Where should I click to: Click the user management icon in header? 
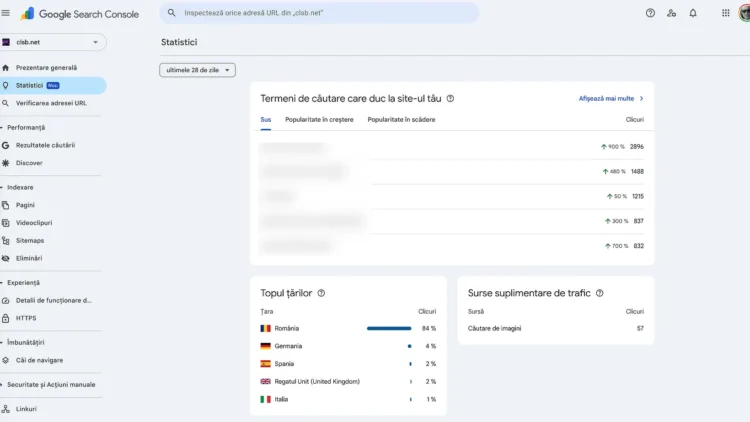tap(671, 13)
